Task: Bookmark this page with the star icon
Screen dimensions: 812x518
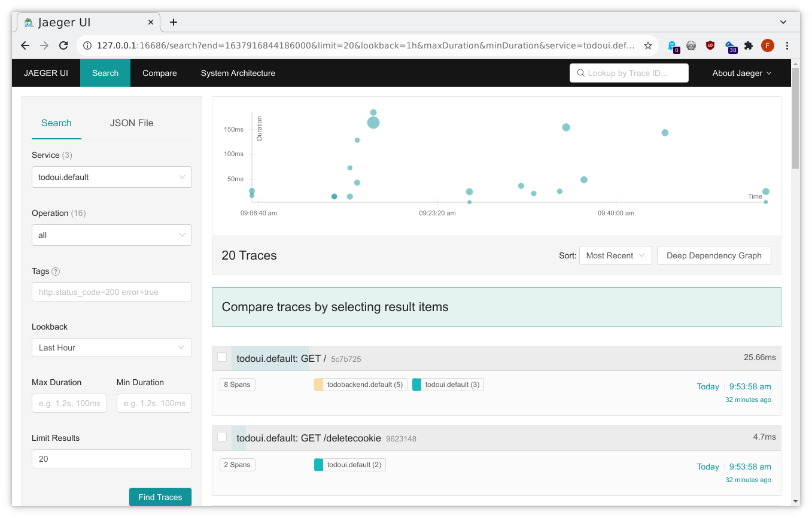Action: (x=647, y=45)
